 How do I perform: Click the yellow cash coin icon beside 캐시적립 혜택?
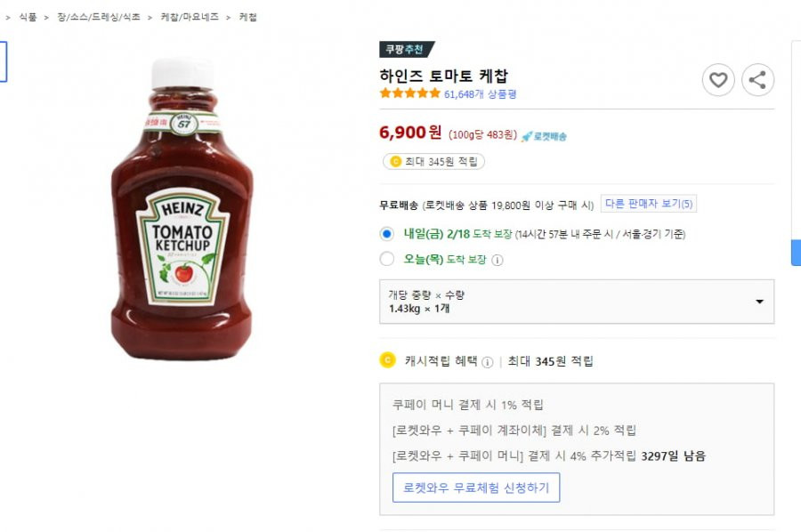click(388, 360)
